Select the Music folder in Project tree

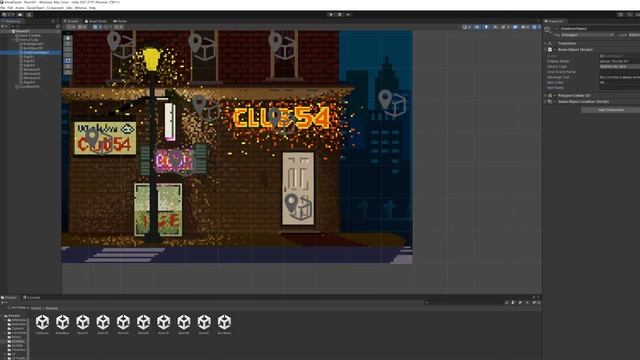coord(16,337)
